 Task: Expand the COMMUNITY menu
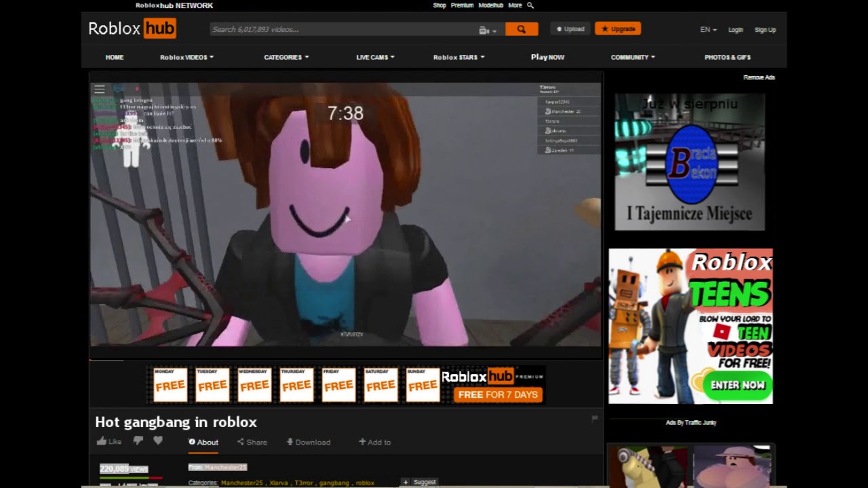click(633, 58)
